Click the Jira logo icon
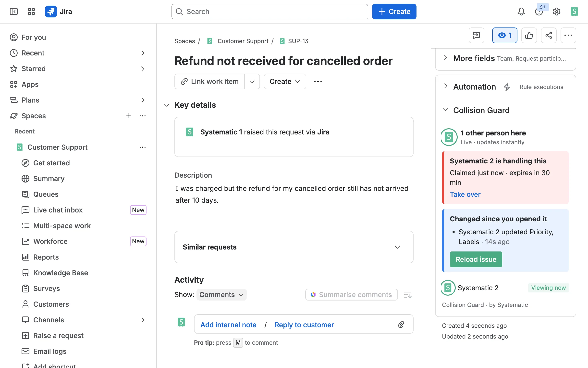This screenshot has height=368, width=588. tap(51, 12)
